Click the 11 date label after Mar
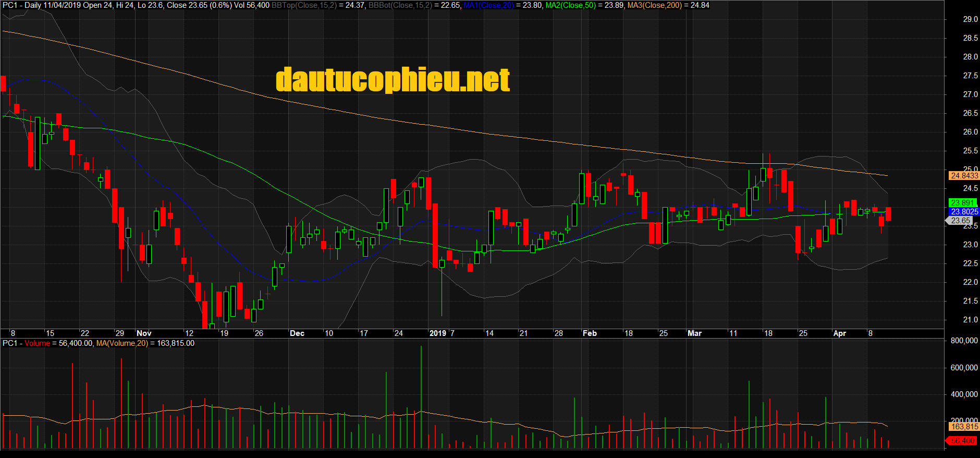Image resolution: width=980 pixels, height=458 pixels. coord(733,333)
